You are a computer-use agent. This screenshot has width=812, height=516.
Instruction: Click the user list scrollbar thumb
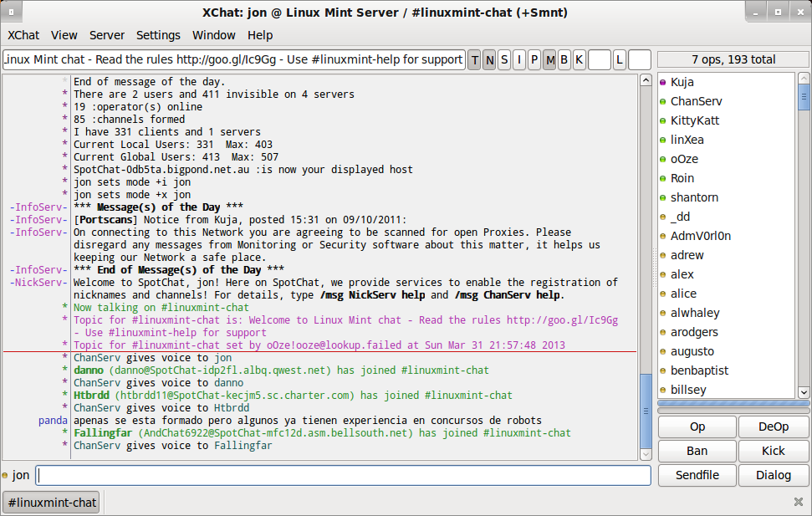click(804, 97)
